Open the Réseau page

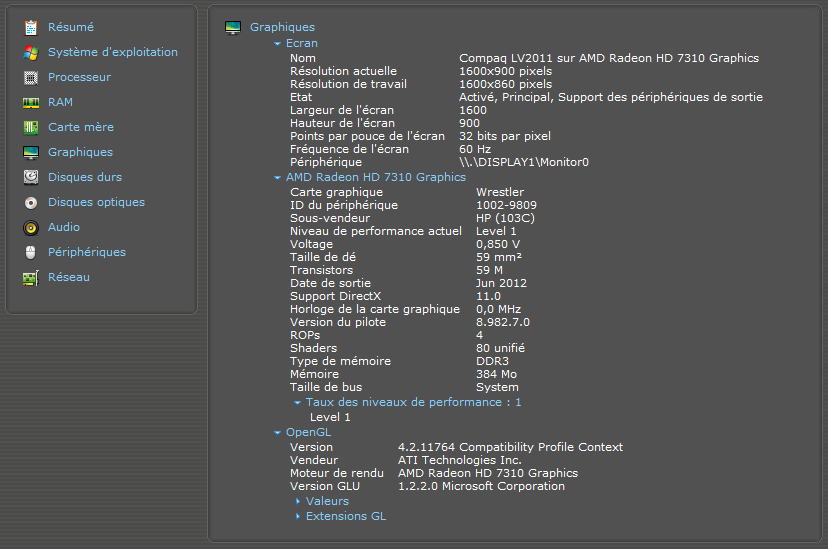coord(69,277)
